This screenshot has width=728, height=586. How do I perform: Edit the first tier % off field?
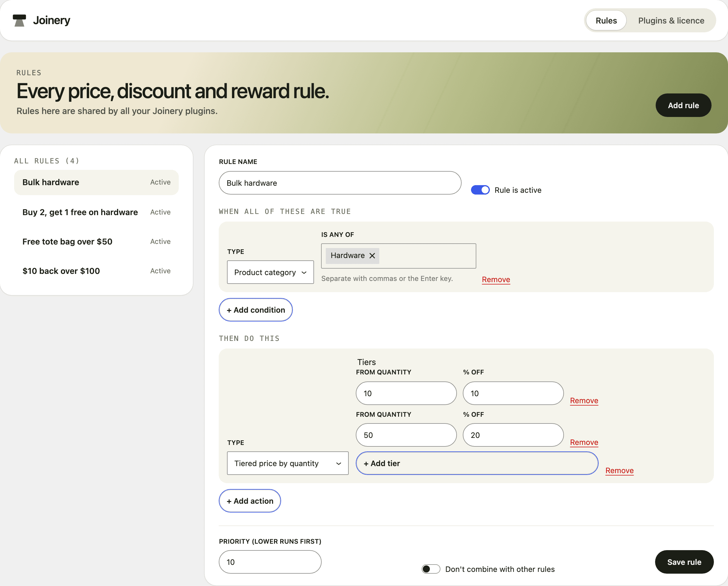(513, 393)
